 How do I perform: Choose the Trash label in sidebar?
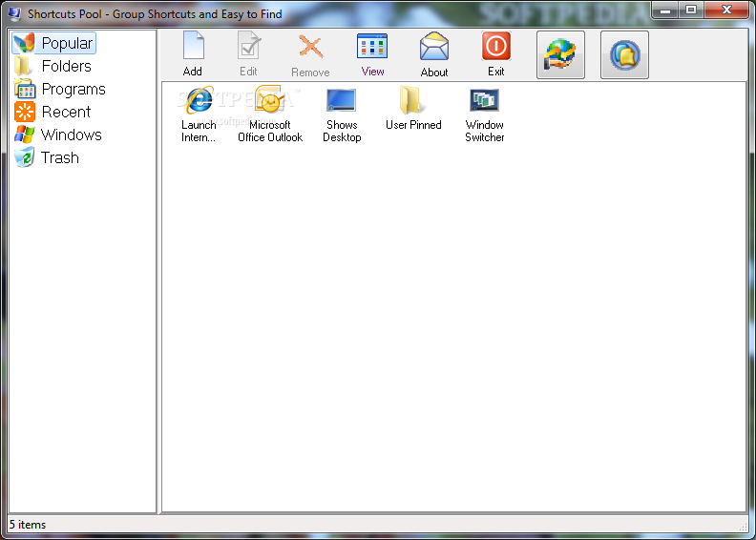click(60, 157)
